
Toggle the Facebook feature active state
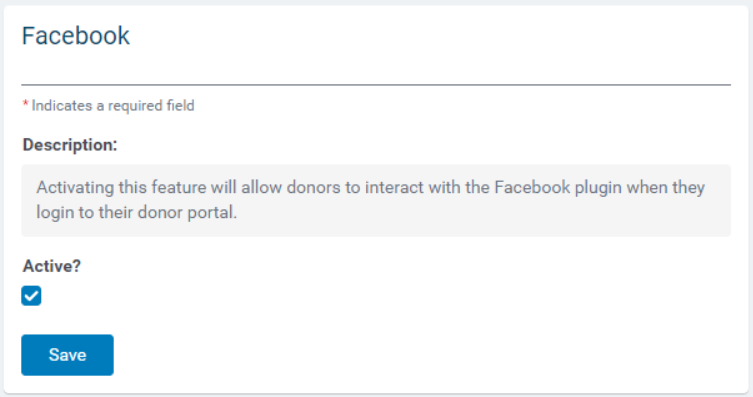pyautogui.click(x=31, y=296)
